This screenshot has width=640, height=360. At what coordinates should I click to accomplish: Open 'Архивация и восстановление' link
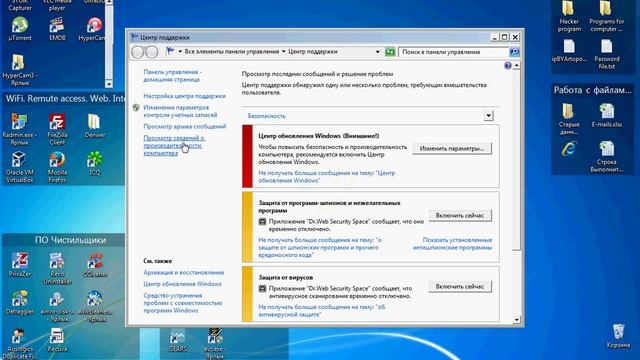184,272
